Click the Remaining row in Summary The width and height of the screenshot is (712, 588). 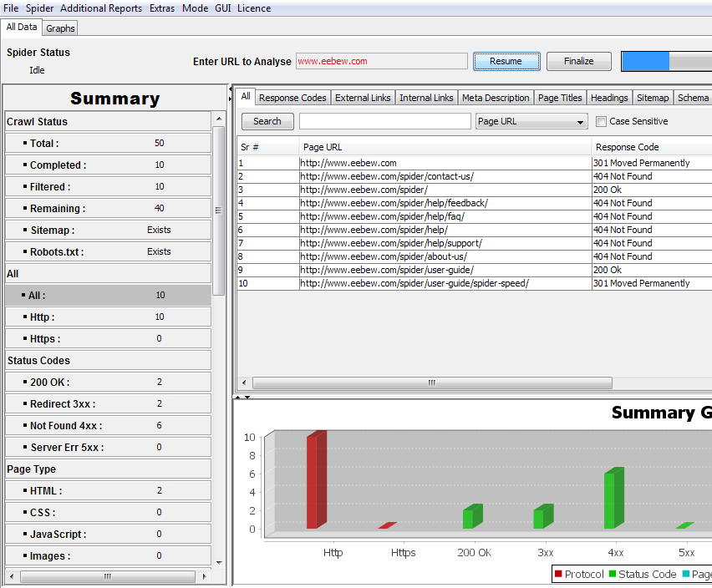click(x=108, y=209)
